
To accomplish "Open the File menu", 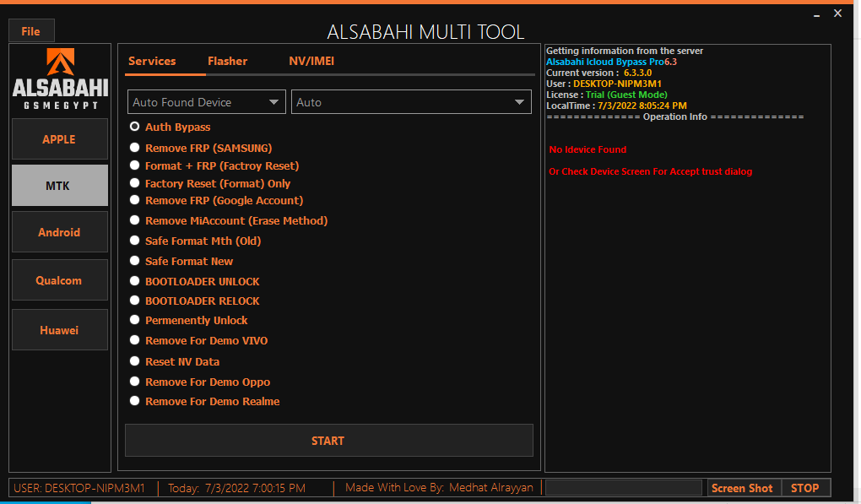I will (30, 30).
